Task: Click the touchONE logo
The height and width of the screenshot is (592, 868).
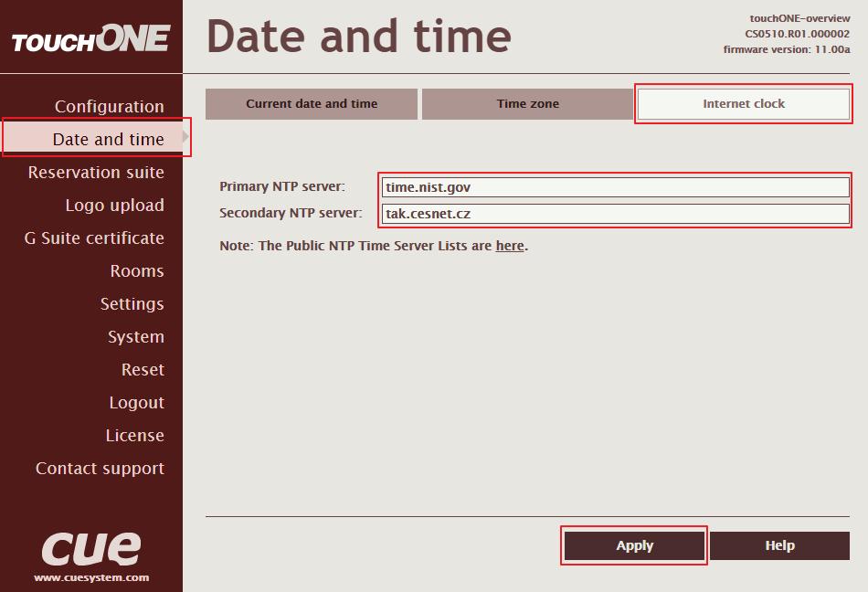Action: [90, 37]
